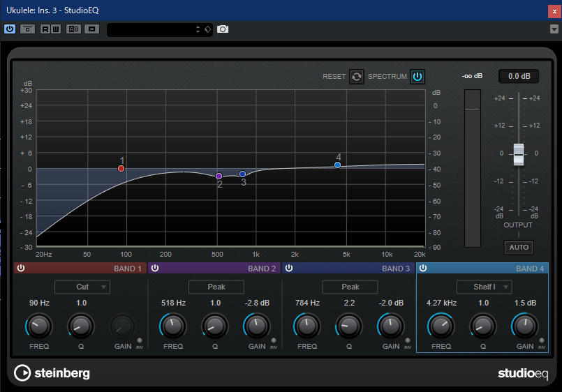Viewport: 562px width, 392px height.
Task: Open the plug-in preset management icon
Action: (91, 29)
